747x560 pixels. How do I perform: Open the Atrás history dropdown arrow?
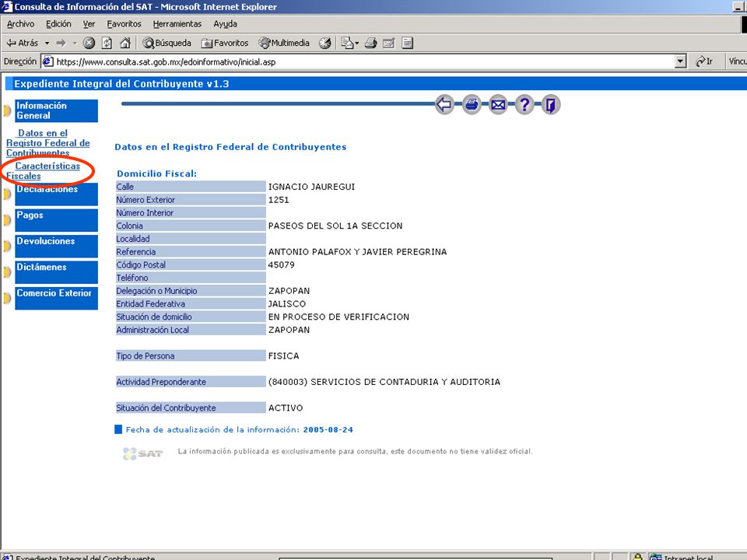[47, 43]
